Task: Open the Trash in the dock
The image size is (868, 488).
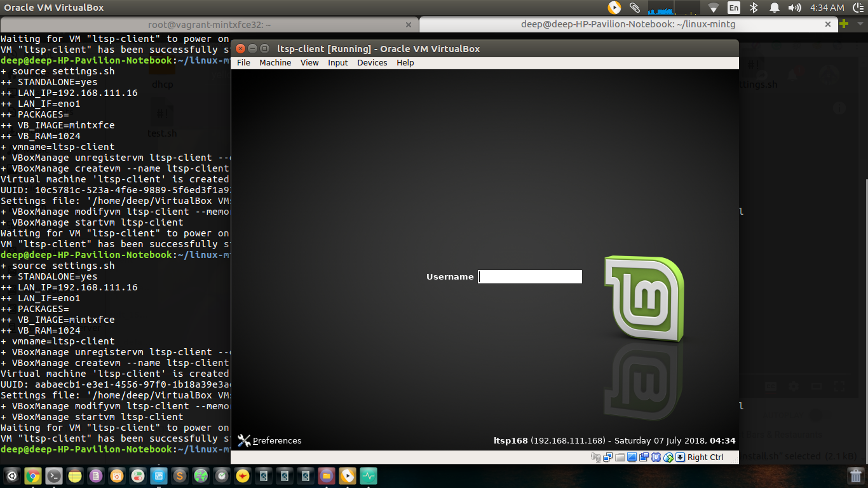Action: point(856,476)
